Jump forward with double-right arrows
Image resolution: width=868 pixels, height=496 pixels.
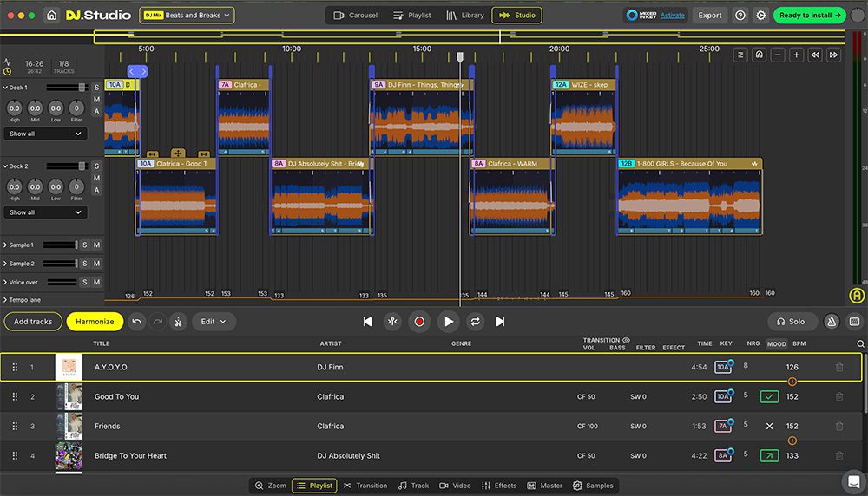833,55
